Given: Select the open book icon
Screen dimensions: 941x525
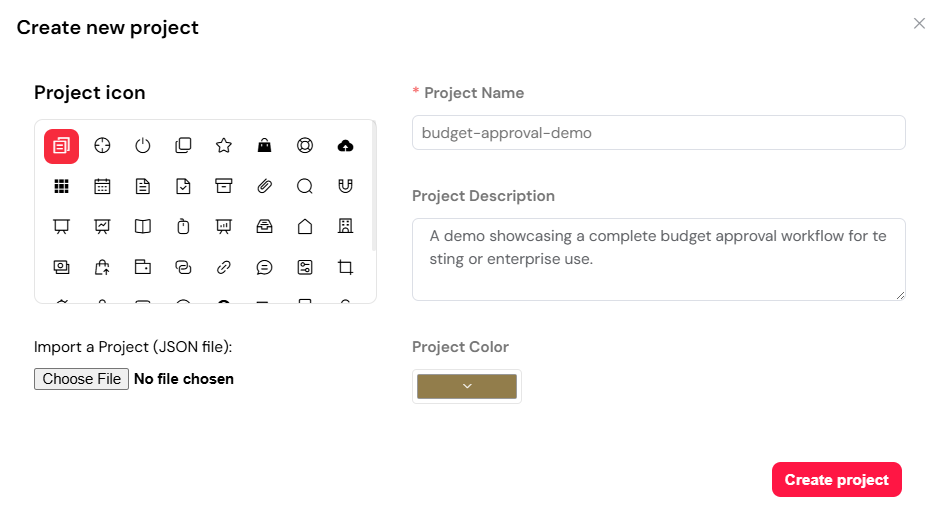Looking at the screenshot, I should click(143, 226).
